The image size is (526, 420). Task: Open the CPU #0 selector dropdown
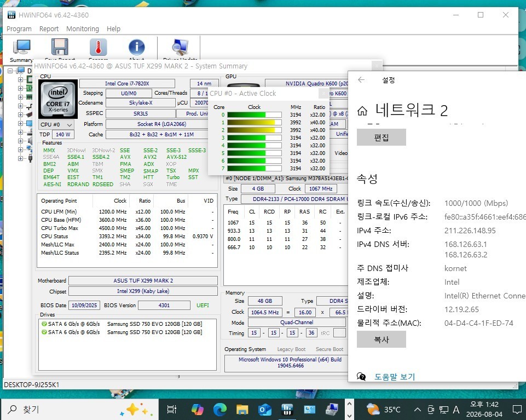(56, 124)
